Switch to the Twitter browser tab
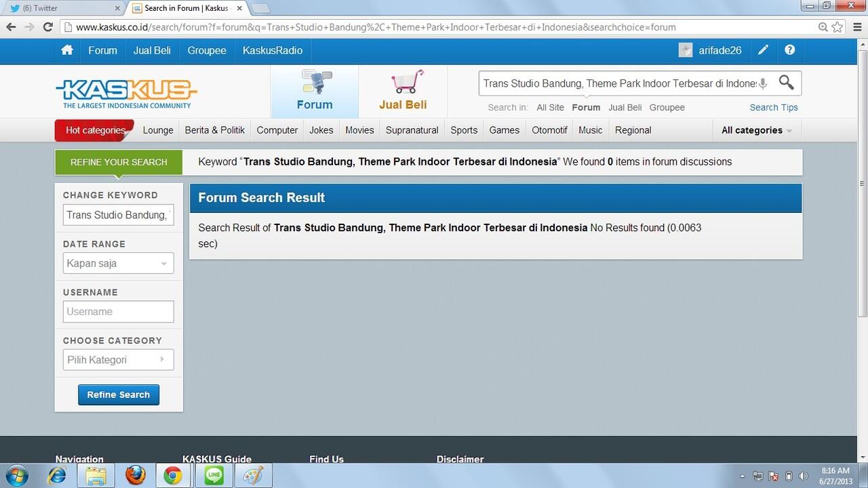This screenshot has height=488, width=868. tap(64, 8)
